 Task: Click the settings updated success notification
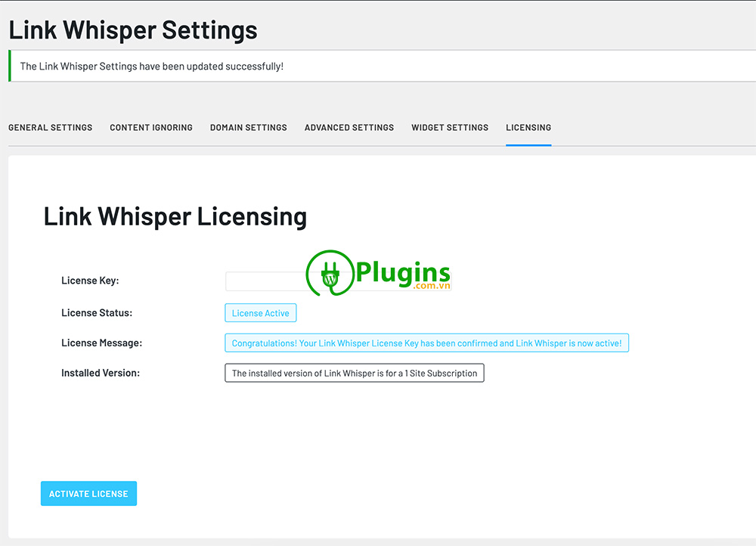(x=151, y=66)
